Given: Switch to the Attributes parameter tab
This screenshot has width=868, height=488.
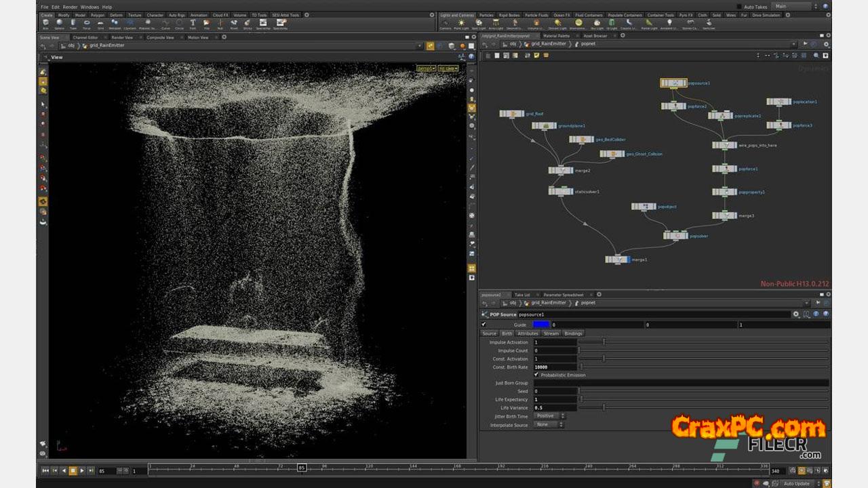Looking at the screenshot, I should [528, 333].
